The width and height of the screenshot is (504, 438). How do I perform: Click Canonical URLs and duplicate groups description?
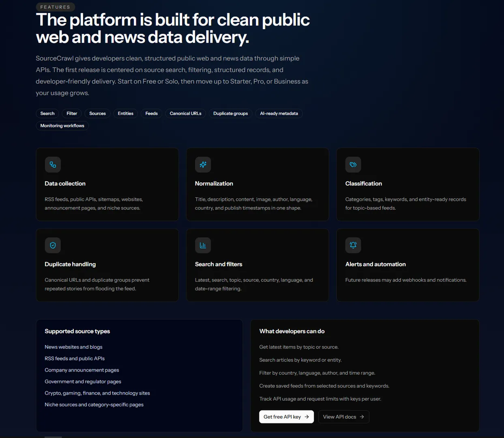coord(97,284)
